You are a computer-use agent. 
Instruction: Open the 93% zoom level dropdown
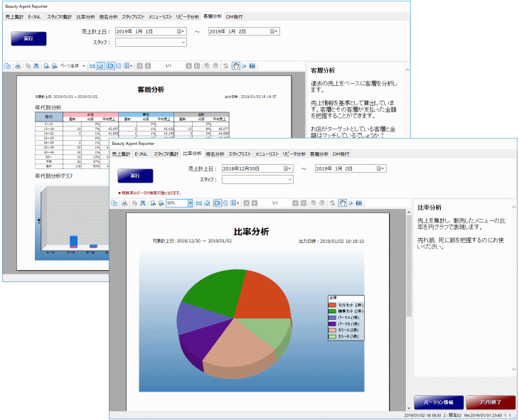(x=190, y=203)
